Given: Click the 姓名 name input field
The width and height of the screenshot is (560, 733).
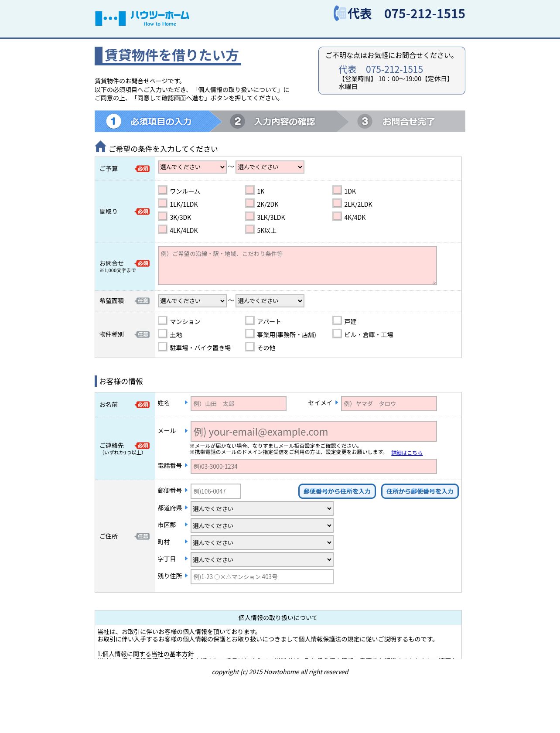Looking at the screenshot, I should pos(239,404).
